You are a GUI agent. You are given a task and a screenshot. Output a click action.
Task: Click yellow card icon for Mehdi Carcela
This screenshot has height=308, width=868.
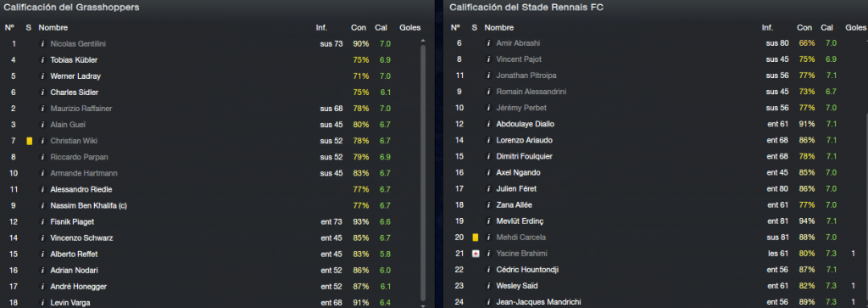click(475, 238)
